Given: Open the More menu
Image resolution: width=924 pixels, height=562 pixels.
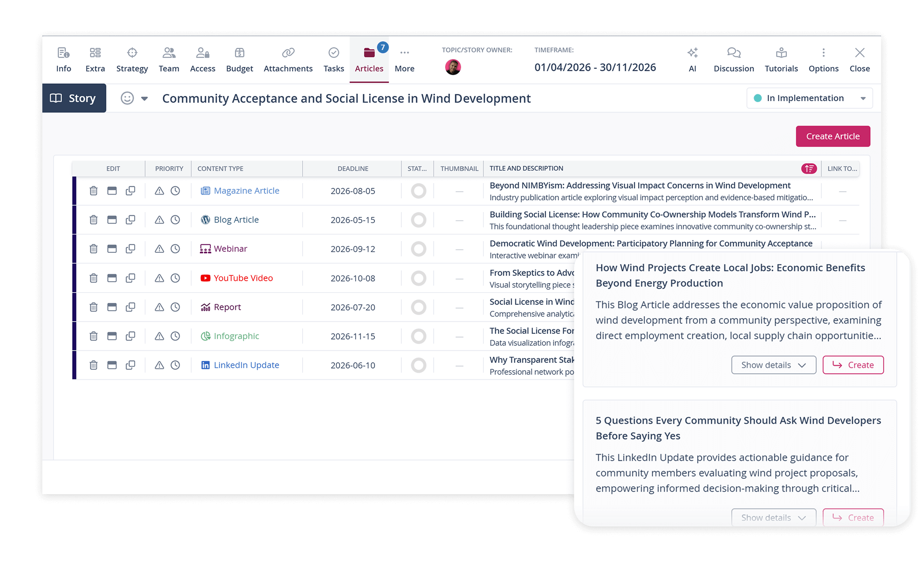Looking at the screenshot, I should pyautogui.click(x=404, y=59).
